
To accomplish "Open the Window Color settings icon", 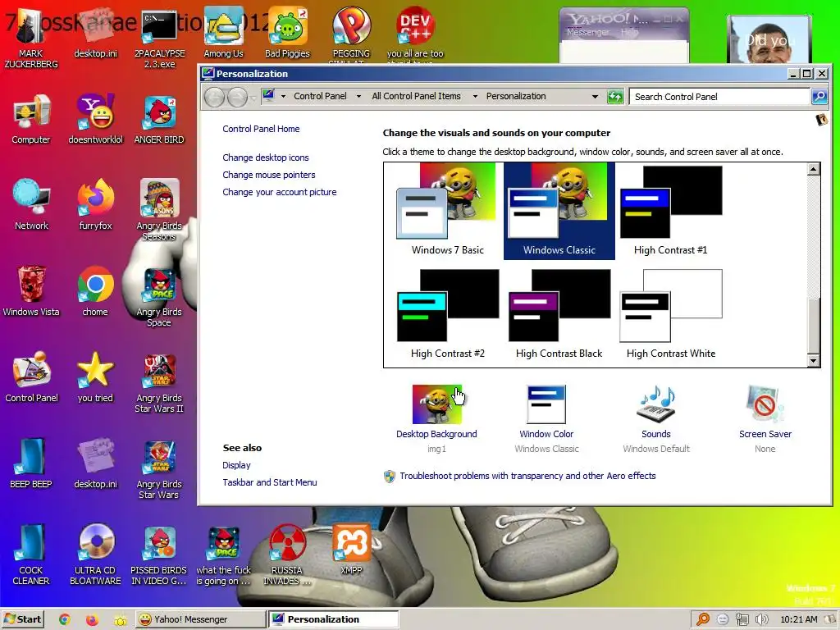I will pos(546,404).
